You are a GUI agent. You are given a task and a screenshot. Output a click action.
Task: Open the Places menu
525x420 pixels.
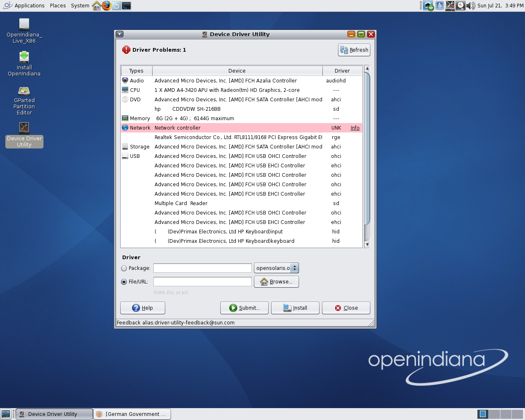[58, 6]
